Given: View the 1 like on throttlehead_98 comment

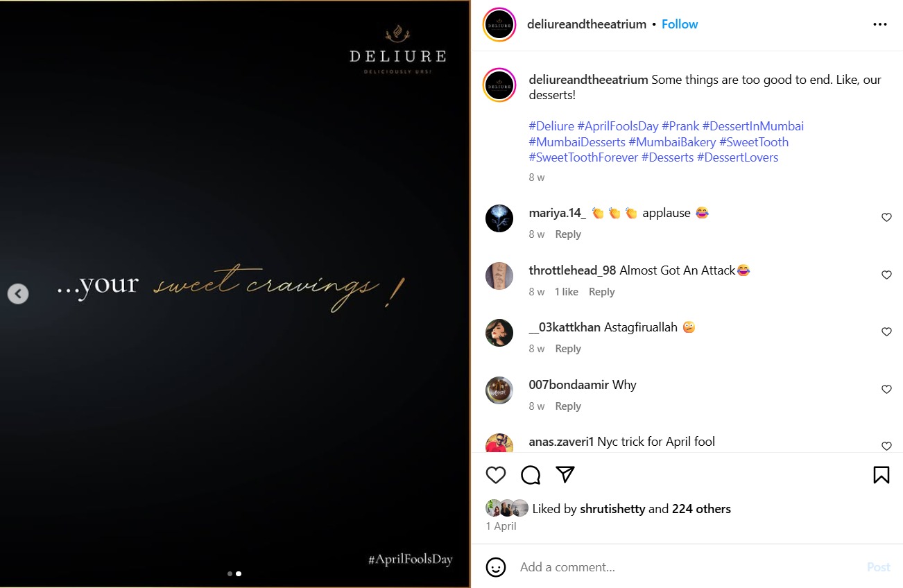Looking at the screenshot, I should 567,292.
